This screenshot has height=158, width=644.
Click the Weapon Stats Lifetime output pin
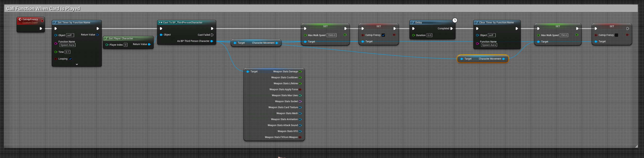coord(300,83)
